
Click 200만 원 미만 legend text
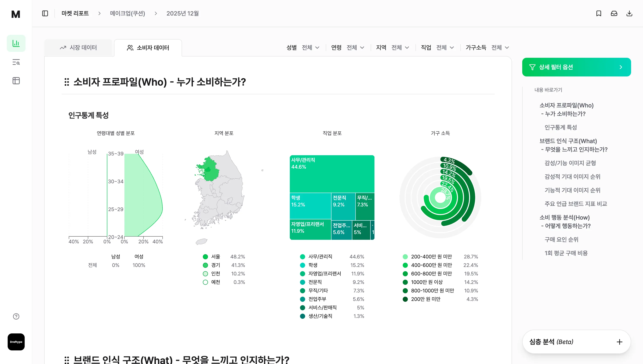click(x=425, y=299)
